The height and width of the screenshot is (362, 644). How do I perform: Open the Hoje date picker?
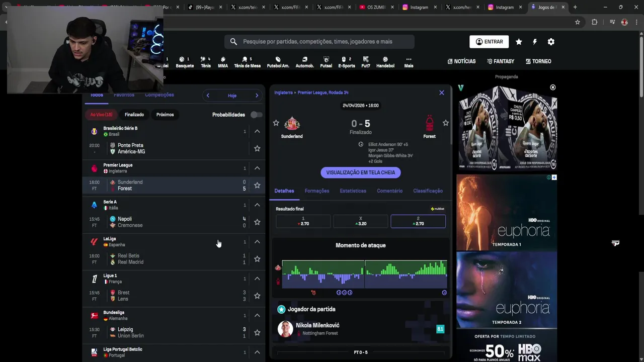coord(232,96)
